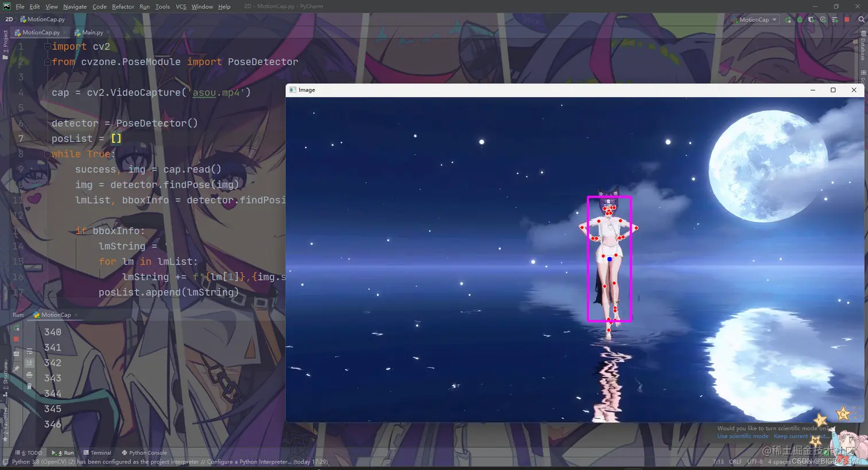
Task: Click the cap.read() code line
Action: [149, 169]
